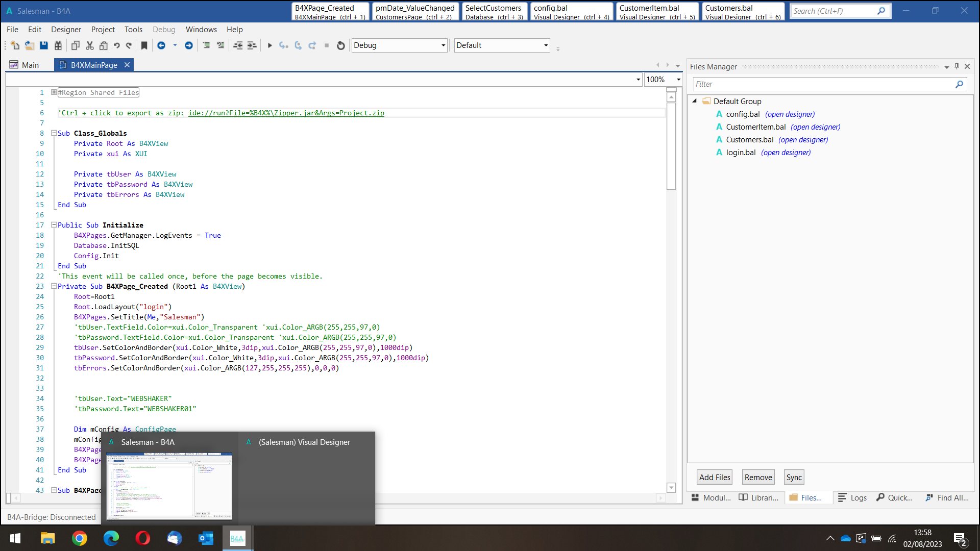This screenshot has height=551, width=980.
Task: Switch to the Main module tab
Action: click(x=30, y=65)
